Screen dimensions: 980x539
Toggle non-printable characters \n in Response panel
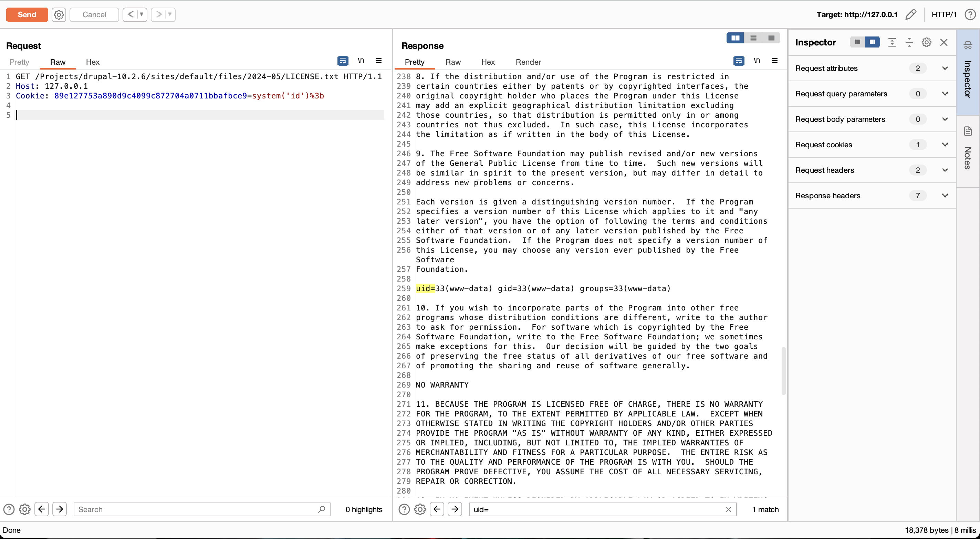point(757,61)
